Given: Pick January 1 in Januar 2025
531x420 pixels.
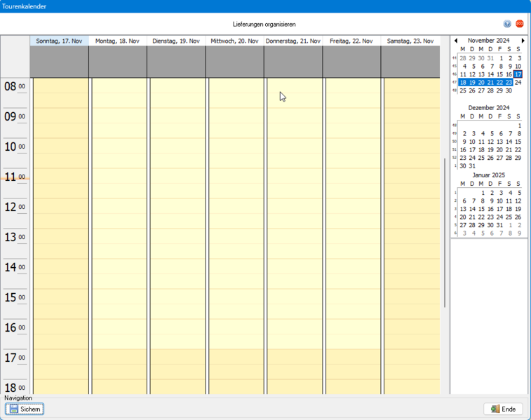Looking at the screenshot, I should (x=483, y=193).
